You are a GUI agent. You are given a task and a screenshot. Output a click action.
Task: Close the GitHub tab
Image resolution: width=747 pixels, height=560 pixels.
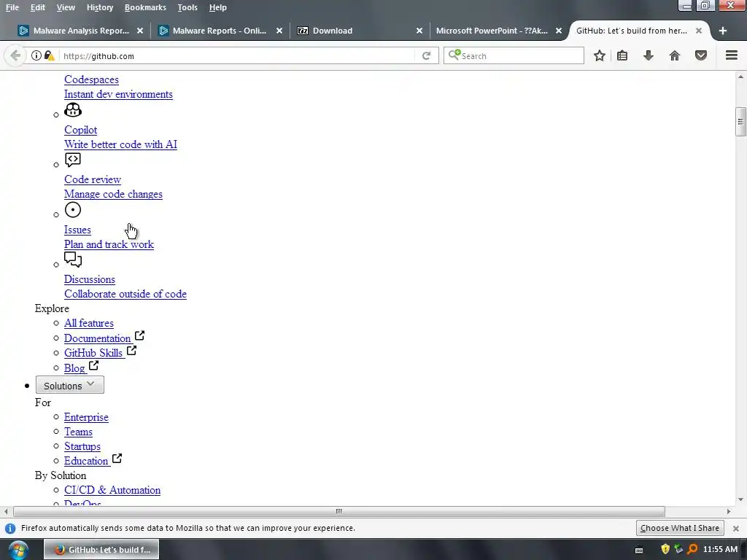pos(698,31)
